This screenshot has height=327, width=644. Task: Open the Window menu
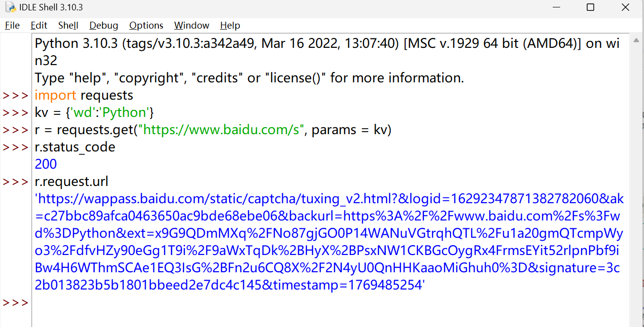coord(191,25)
